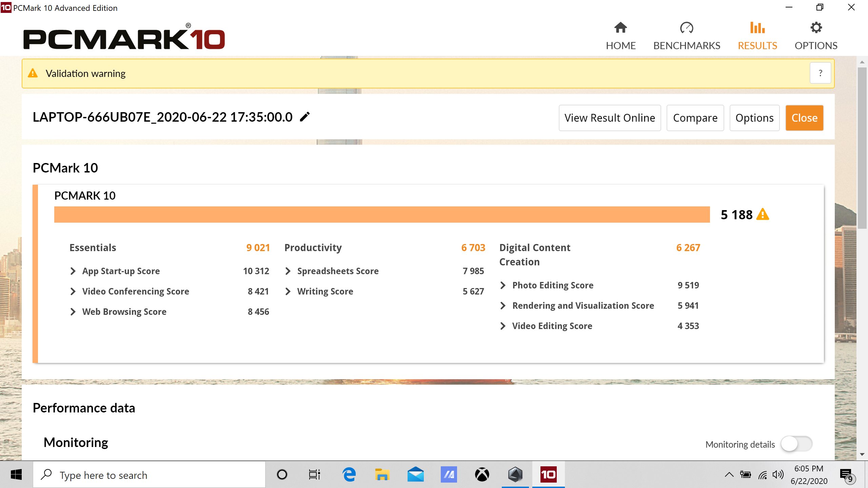
Task: Click the scrollbar up arrow
Action: (862, 62)
